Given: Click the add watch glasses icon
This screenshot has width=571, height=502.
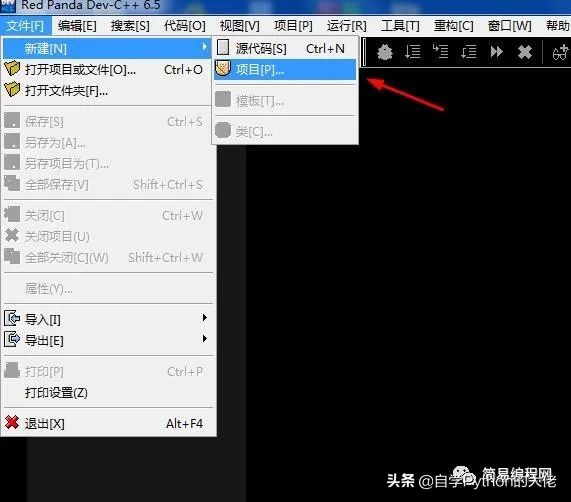Looking at the screenshot, I should click(x=560, y=53).
